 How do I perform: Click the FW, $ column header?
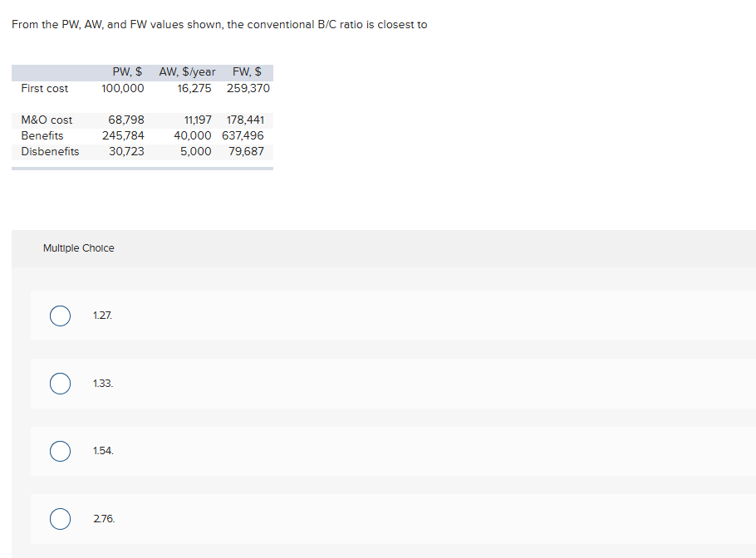248,71
